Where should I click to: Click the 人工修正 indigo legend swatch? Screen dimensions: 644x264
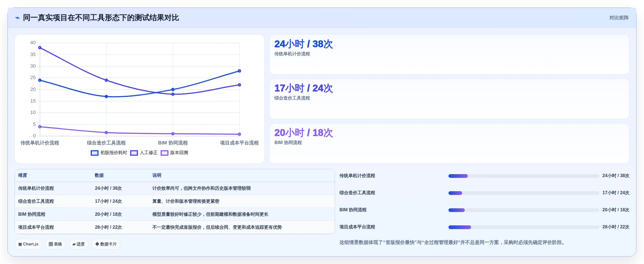tap(134, 153)
